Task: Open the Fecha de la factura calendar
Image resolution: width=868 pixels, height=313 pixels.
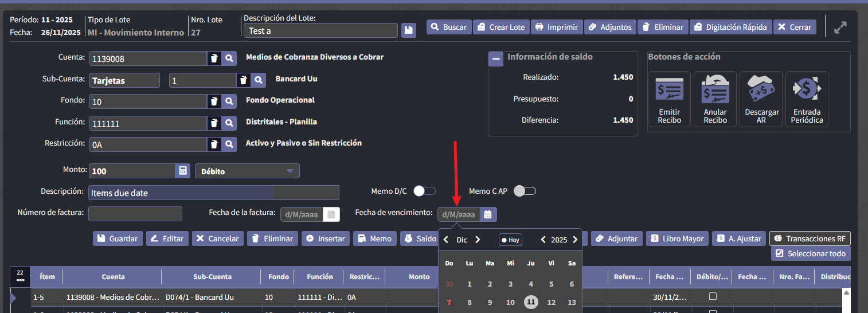Action: click(x=331, y=214)
